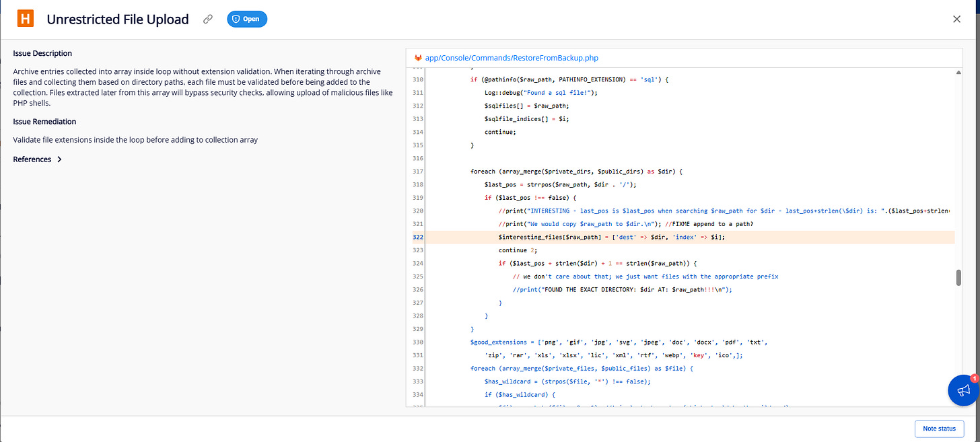Click the $has_wildcard assignment line
The image size is (980, 442).
[x=567, y=381]
